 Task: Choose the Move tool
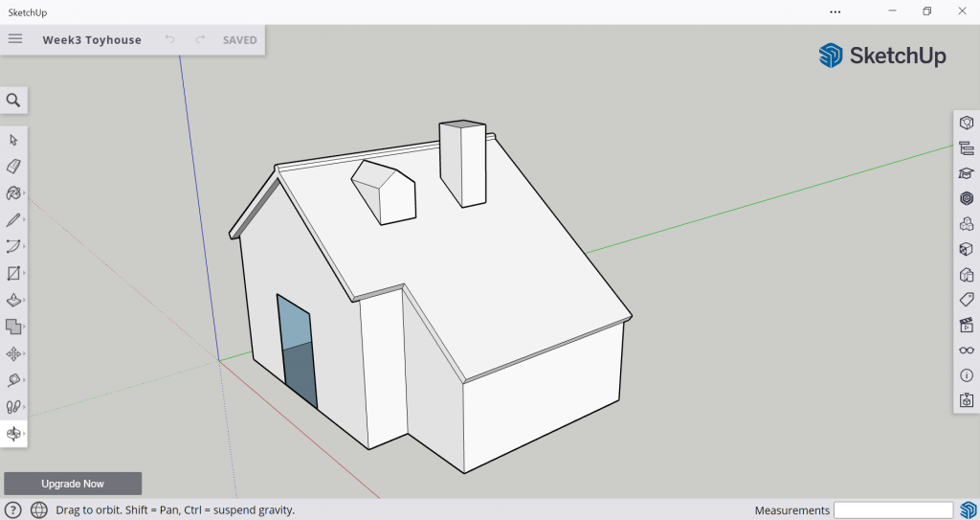pyautogui.click(x=13, y=354)
